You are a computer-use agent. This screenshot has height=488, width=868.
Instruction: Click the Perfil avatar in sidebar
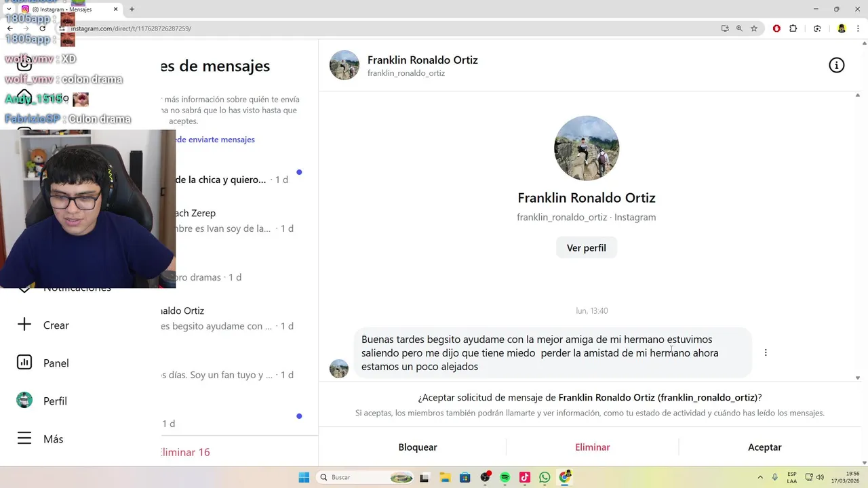[24, 401]
